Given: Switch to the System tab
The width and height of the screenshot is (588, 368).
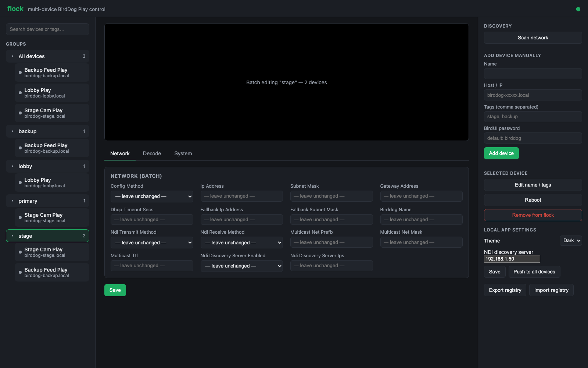Looking at the screenshot, I should [x=183, y=153].
